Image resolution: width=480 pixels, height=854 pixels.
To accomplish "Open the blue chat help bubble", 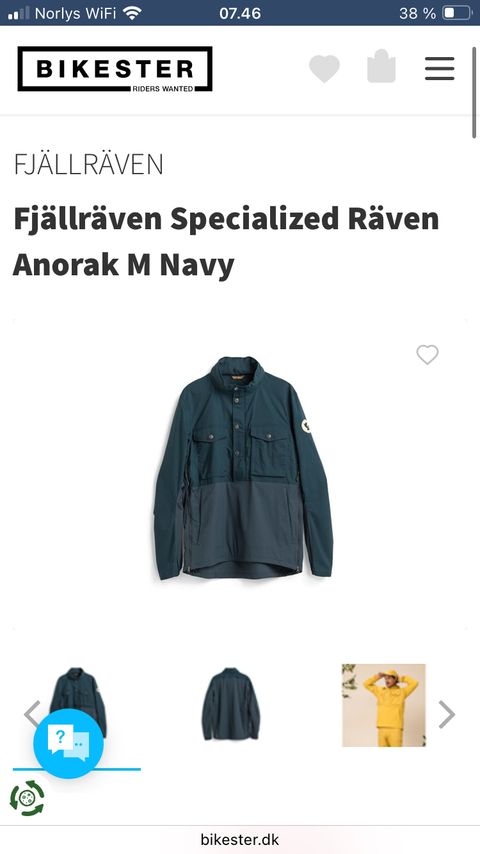I will point(68,743).
